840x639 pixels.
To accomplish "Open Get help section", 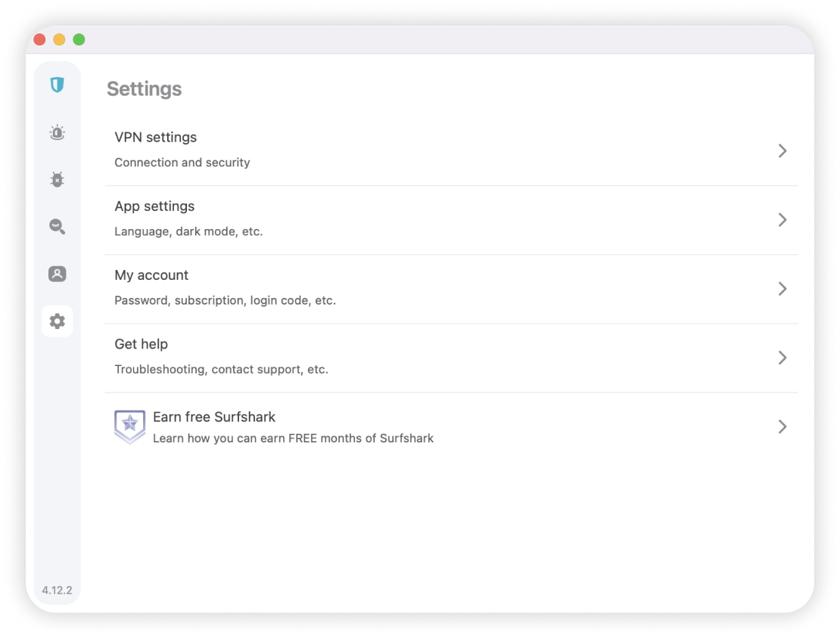I will pos(451,358).
